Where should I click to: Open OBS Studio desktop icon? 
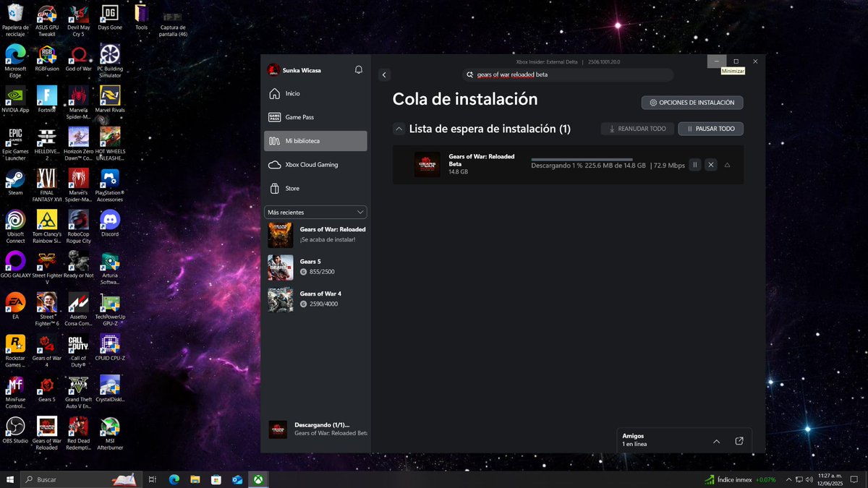[15, 431]
